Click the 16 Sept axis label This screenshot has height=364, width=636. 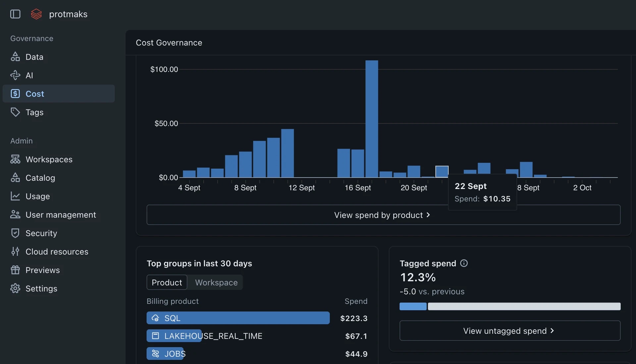point(358,188)
